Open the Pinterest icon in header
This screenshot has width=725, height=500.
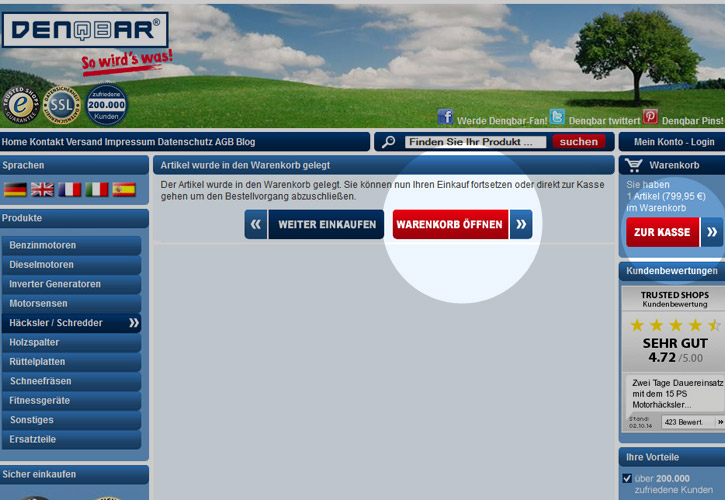(x=650, y=117)
